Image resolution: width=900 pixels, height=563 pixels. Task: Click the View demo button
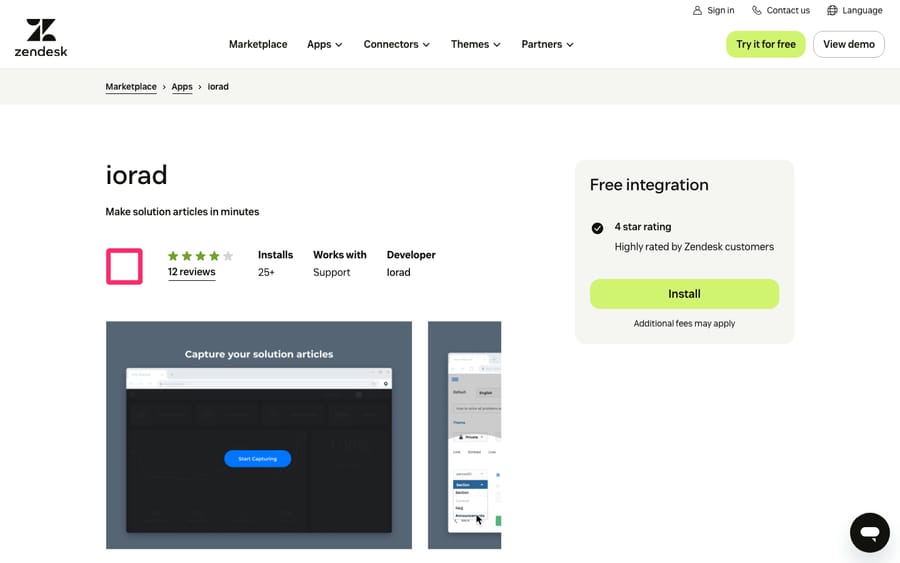[848, 44]
